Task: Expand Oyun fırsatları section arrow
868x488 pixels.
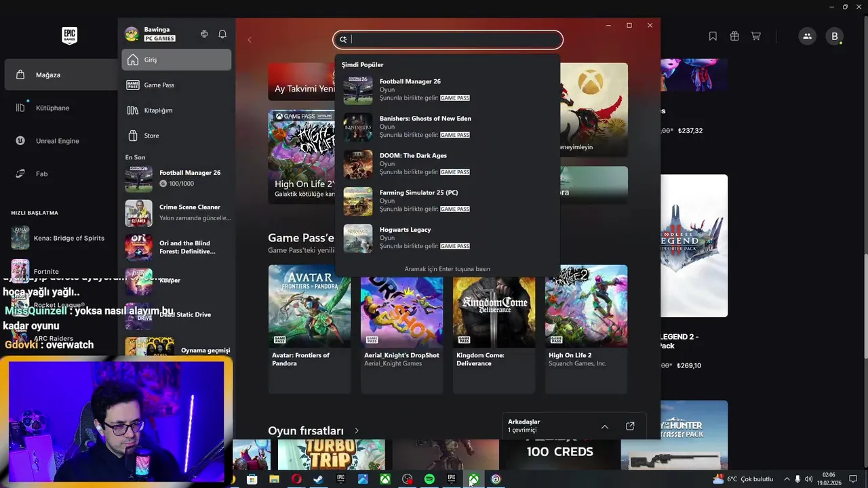Action: click(x=357, y=430)
